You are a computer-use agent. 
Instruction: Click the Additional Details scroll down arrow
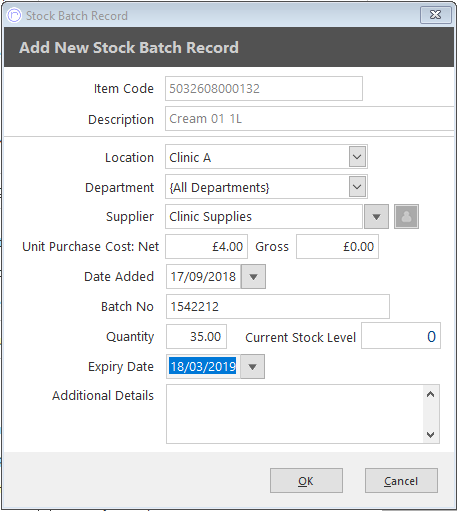431,435
